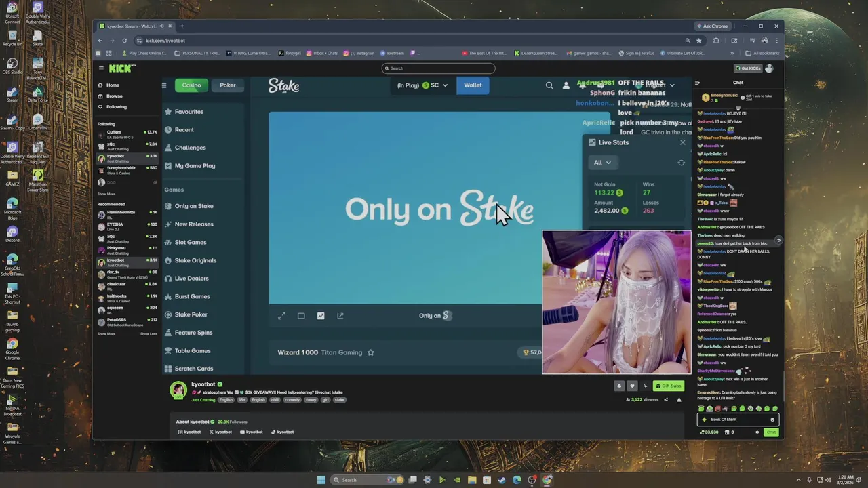Open Kick chat settings gear icon

click(757, 432)
